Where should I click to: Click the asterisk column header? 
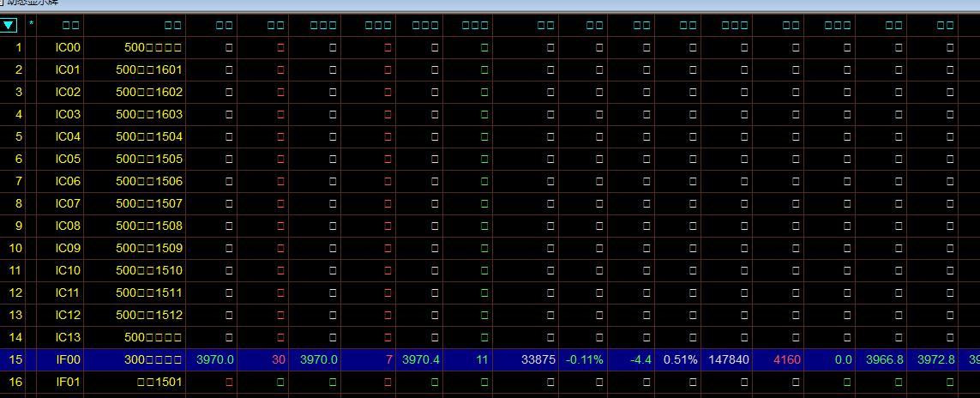tap(32, 24)
